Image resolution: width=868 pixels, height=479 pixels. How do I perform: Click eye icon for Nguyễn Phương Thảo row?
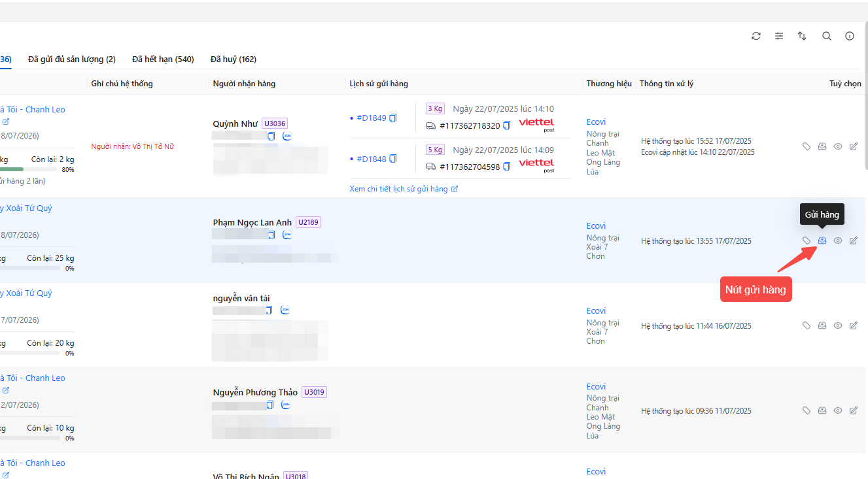tap(838, 410)
